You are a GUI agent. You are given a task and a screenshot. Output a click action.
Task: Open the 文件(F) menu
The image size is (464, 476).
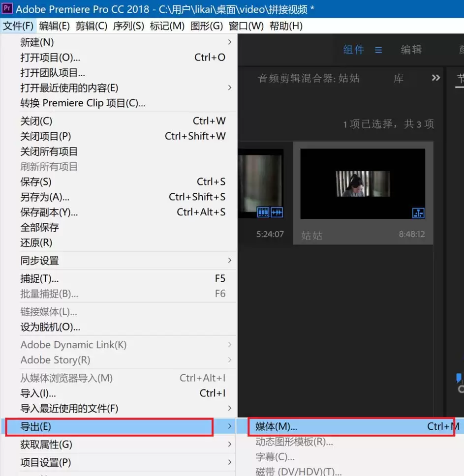tap(18, 26)
